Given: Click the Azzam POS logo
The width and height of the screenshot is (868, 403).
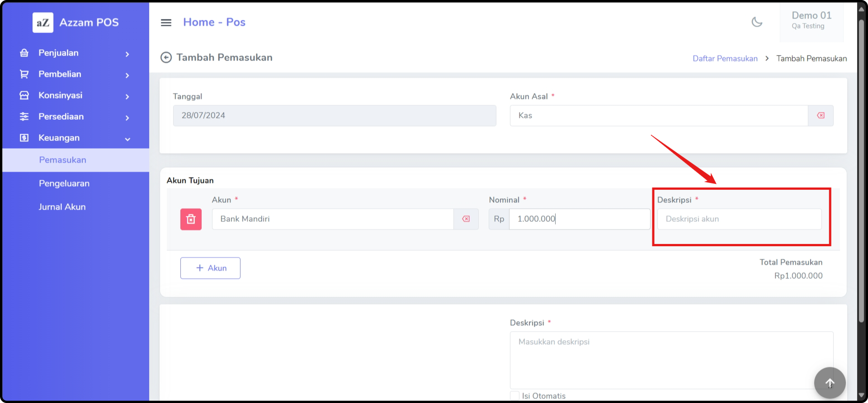Looking at the screenshot, I should tap(43, 23).
